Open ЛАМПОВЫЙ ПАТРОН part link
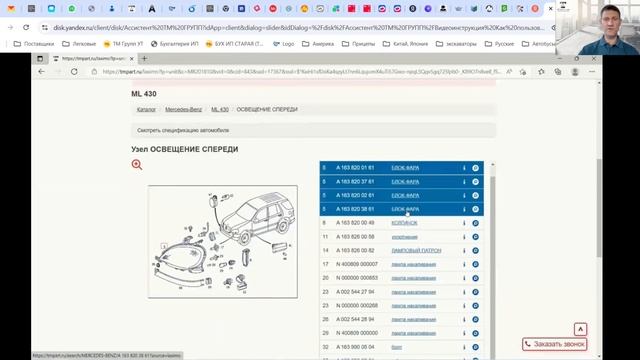Screen dimensions: 640x360 coord(416,251)
